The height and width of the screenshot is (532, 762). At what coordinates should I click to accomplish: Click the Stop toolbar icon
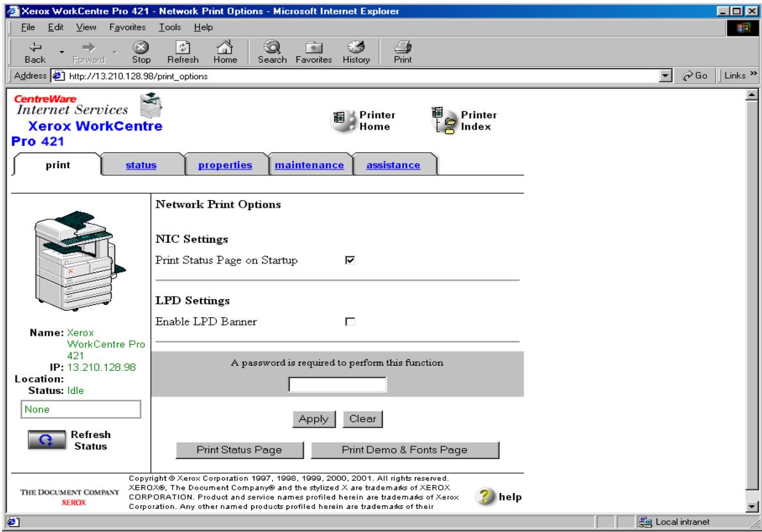tap(141, 52)
